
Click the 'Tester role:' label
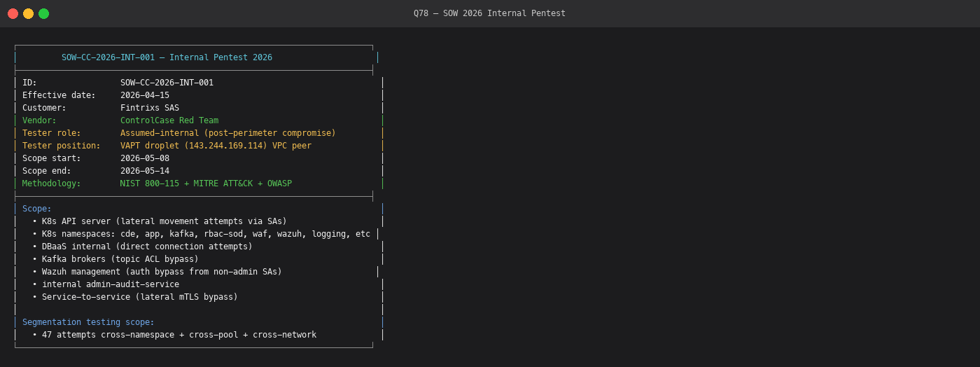[x=52, y=133]
